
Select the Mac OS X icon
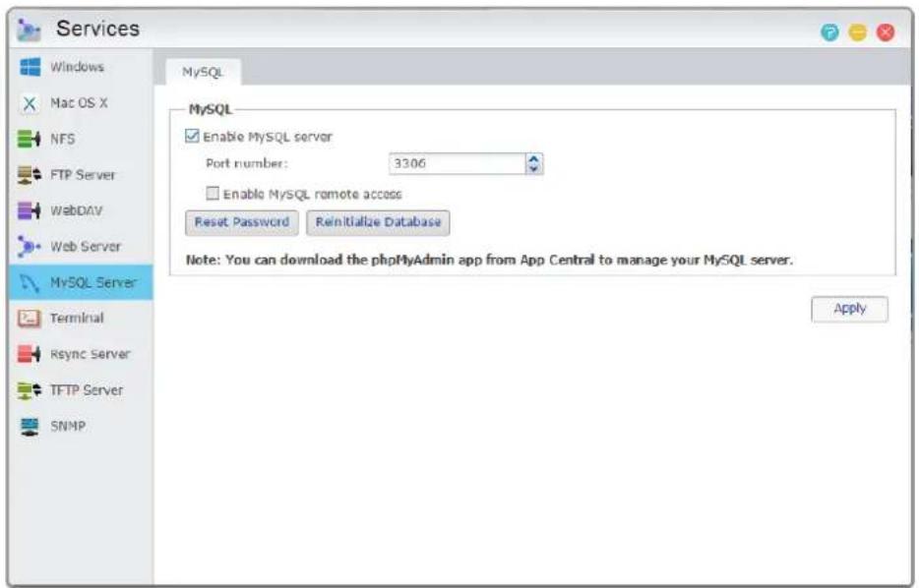click(x=30, y=103)
